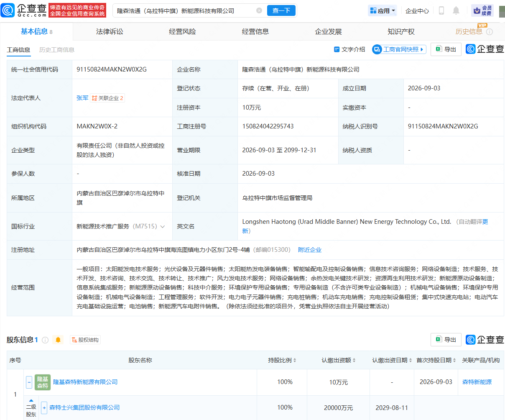Click the info icon beside 历史信息
Viewport: 505px width, 420px height.
coord(490,32)
